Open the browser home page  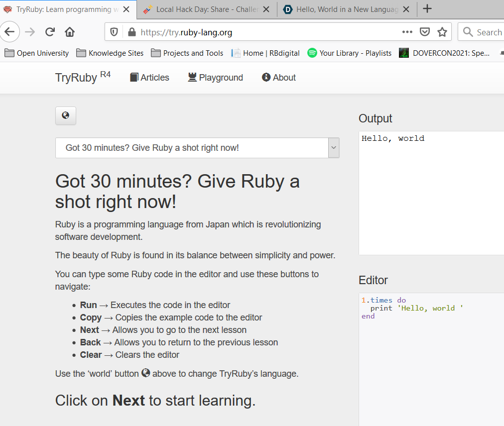[x=70, y=32]
